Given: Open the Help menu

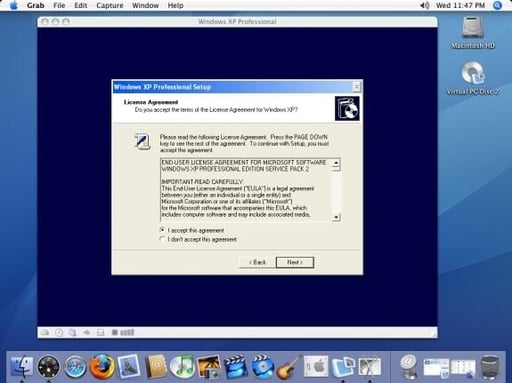Looking at the screenshot, I should 175,5.
